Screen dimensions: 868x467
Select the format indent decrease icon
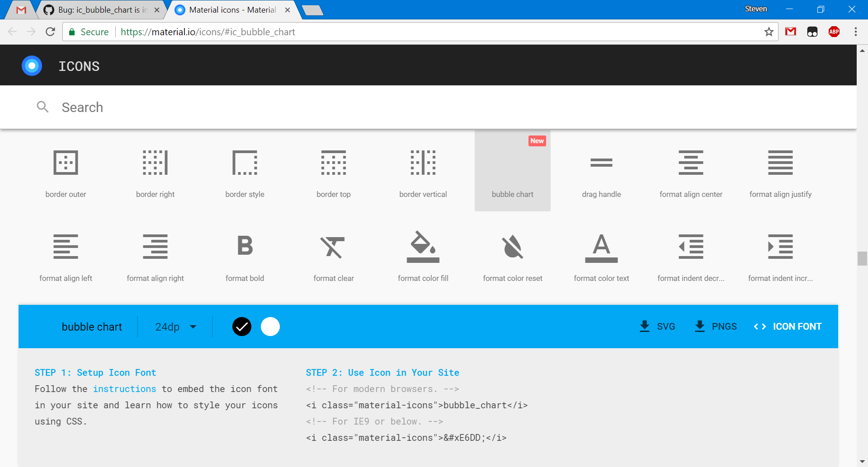pos(691,247)
